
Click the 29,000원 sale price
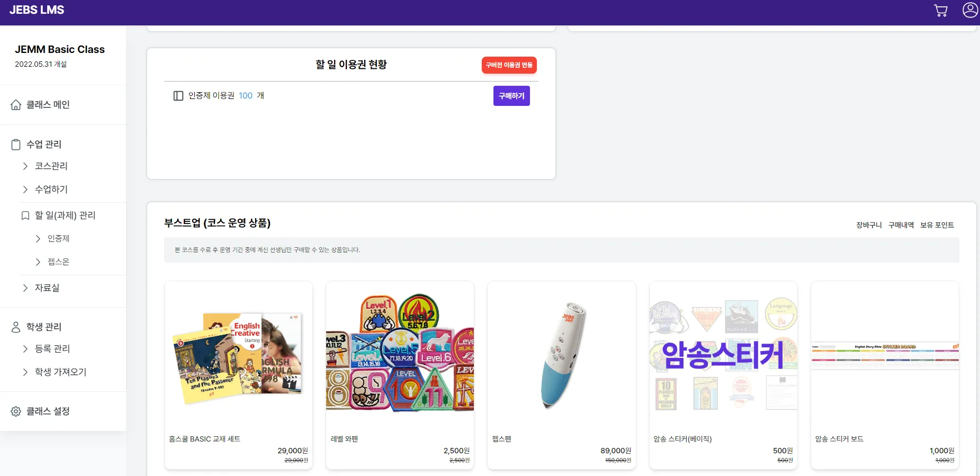(293, 451)
